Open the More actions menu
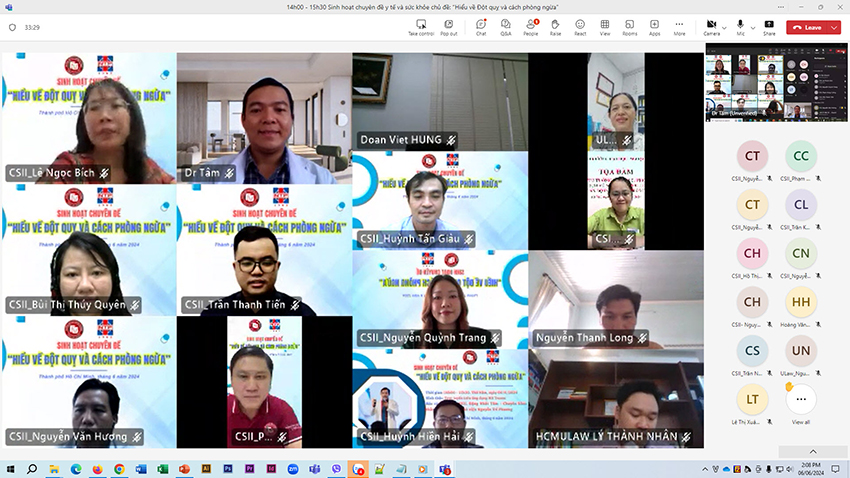The height and width of the screenshot is (478, 850). pyautogui.click(x=679, y=27)
